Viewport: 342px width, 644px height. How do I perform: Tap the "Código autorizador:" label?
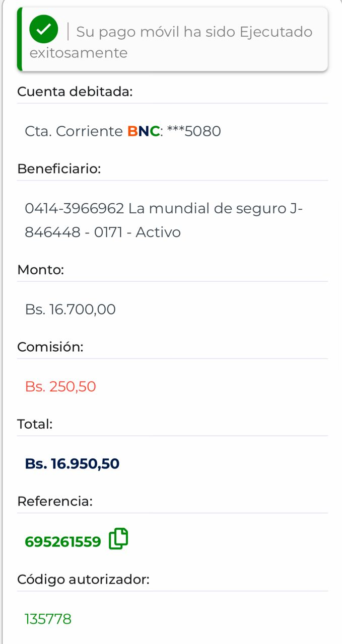(x=83, y=580)
